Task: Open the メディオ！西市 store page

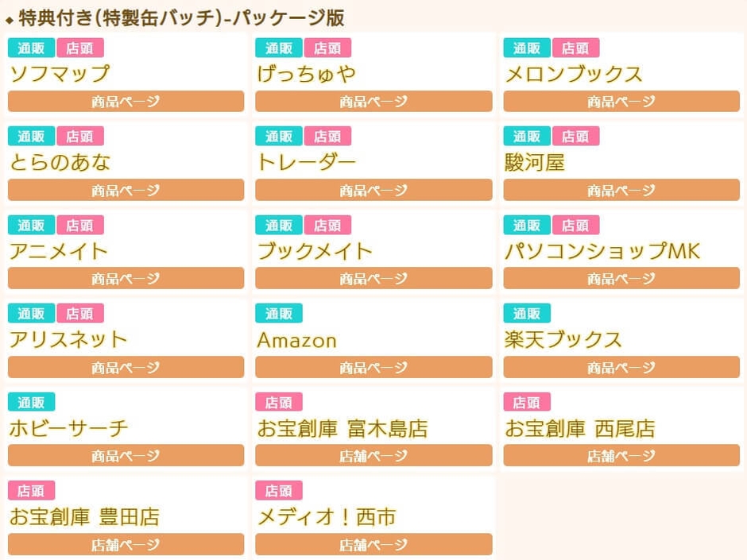Action: point(373,545)
